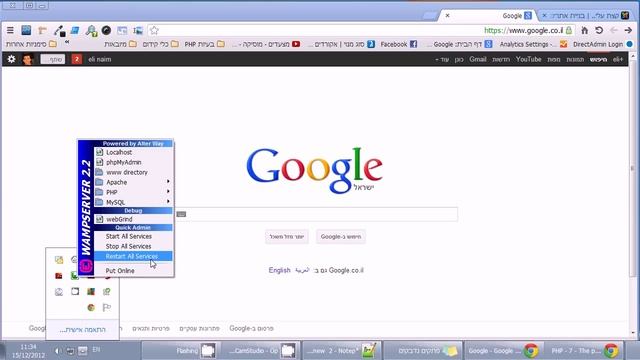Click the Google+ share box

(x=53, y=59)
